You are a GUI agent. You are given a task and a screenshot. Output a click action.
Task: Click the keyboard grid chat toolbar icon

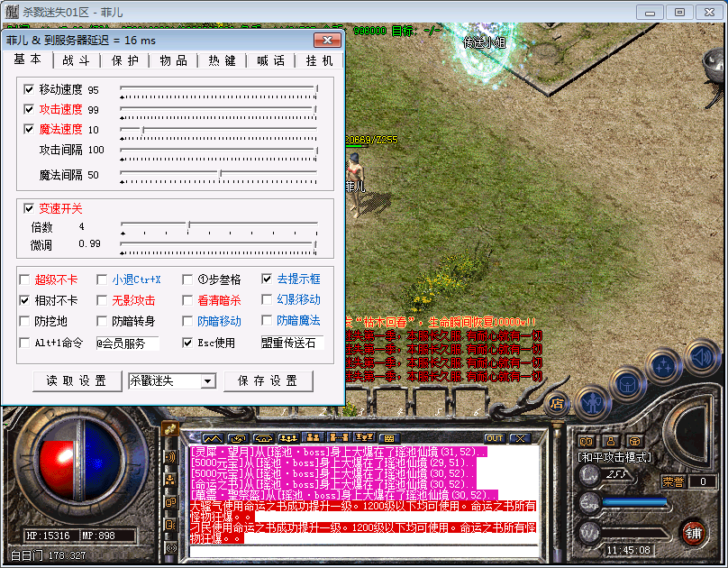pos(389,438)
